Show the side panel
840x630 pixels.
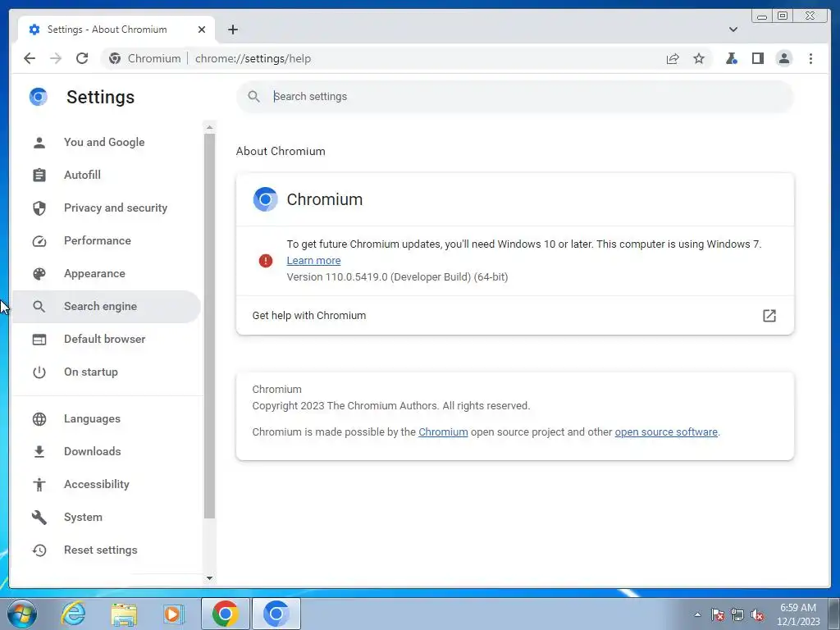click(x=757, y=58)
